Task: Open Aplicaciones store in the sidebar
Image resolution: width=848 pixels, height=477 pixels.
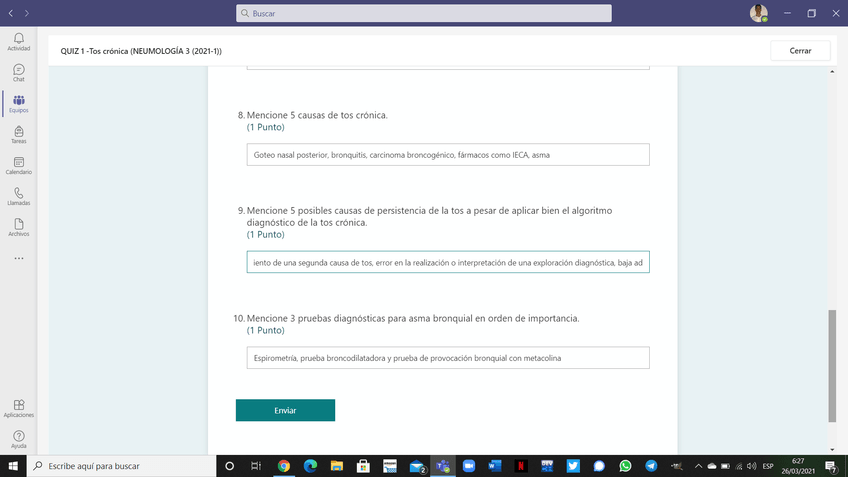Action: [x=18, y=408]
